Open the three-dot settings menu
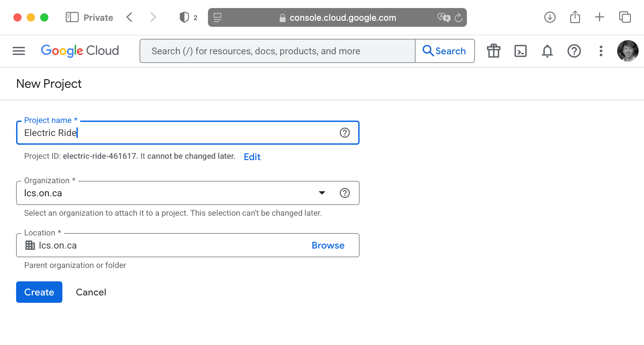Screen dimensions: 644x345 (x=601, y=51)
